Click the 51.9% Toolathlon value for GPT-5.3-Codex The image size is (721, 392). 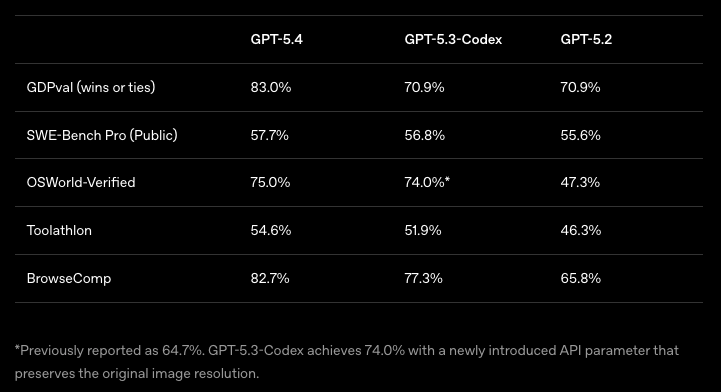(423, 230)
